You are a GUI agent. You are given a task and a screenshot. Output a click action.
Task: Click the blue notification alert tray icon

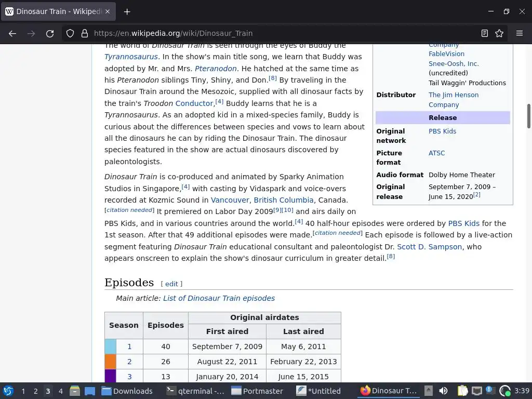click(x=490, y=391)
